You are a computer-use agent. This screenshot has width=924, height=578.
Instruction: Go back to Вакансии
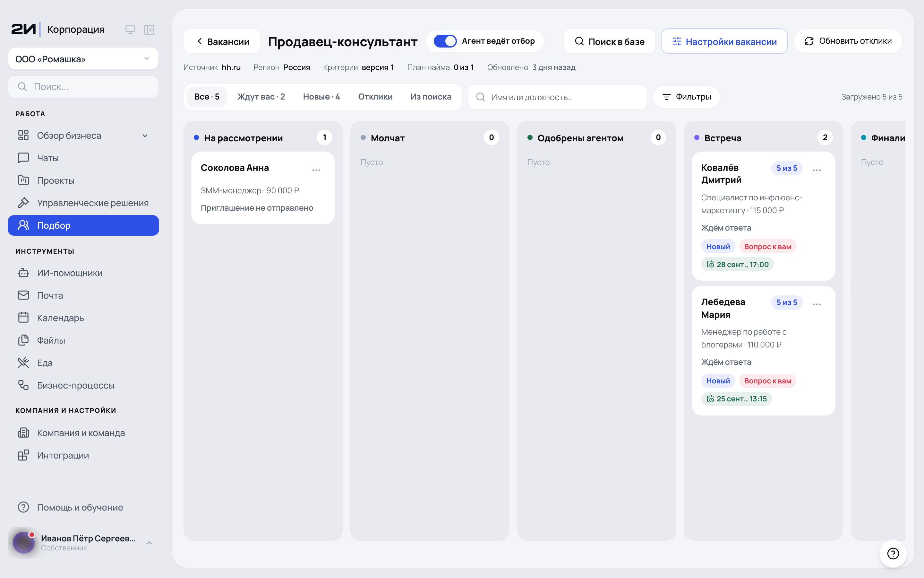[x=222, y=41]
